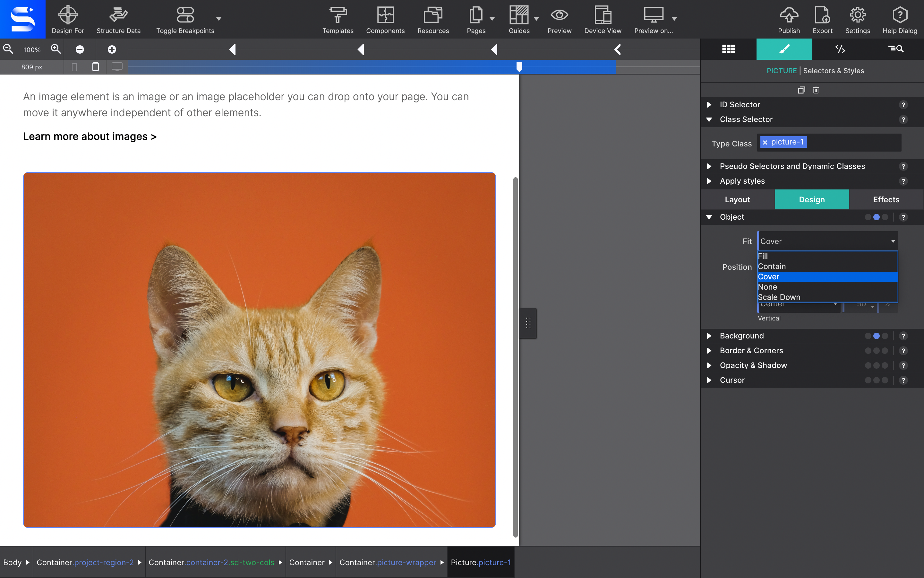Choose None from the Fit list
Viewport: 924px width, 578px height.
click(827, 287)
